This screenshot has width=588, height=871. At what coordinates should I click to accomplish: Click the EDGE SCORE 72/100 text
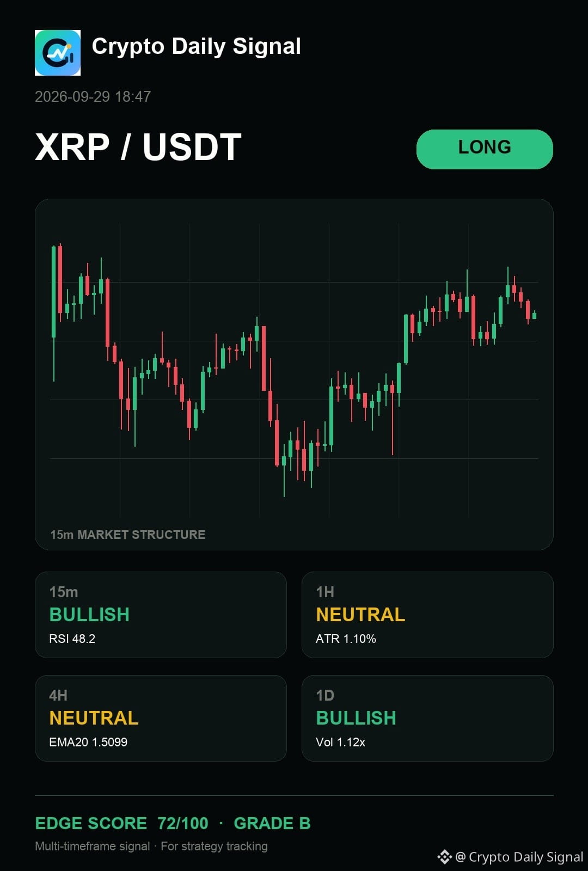(121, 823)
